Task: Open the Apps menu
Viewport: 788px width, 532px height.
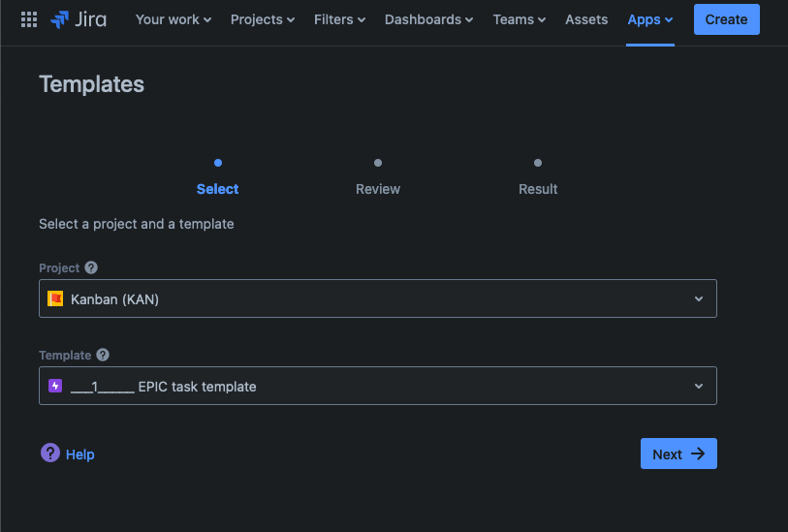Action: [649, 19]
